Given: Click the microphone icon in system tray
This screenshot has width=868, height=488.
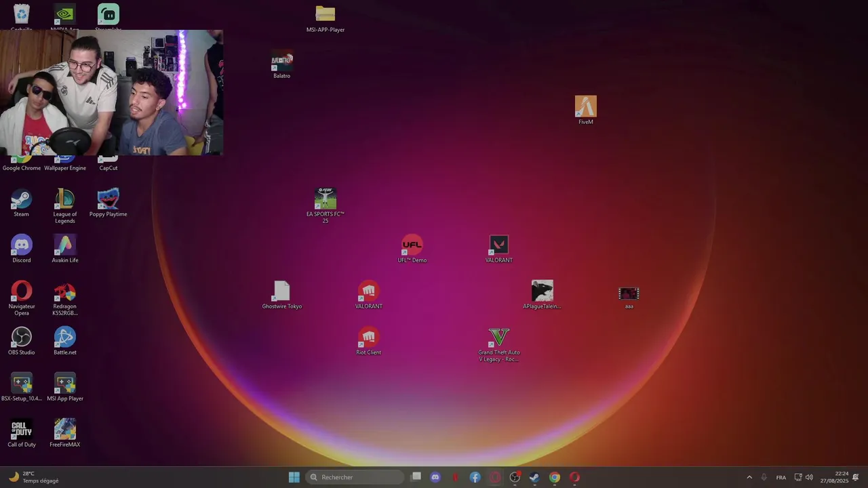Looking at the screenshot, I should 764,477.
